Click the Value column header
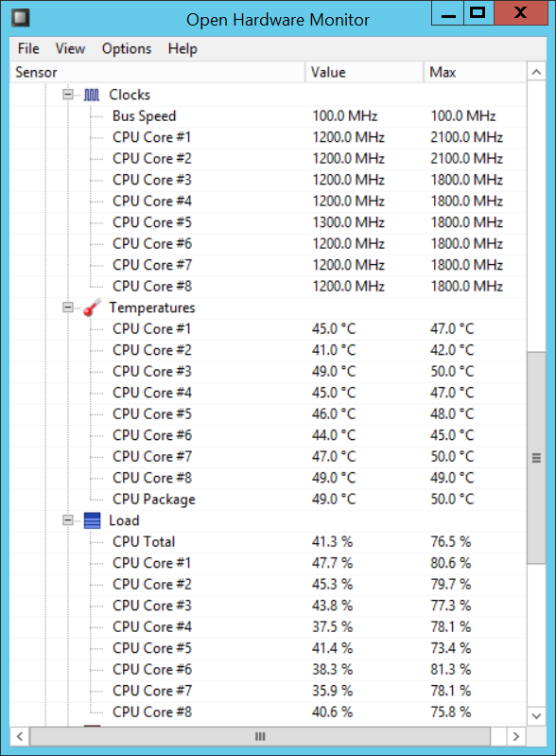556x756 pixels. point(365,72)
